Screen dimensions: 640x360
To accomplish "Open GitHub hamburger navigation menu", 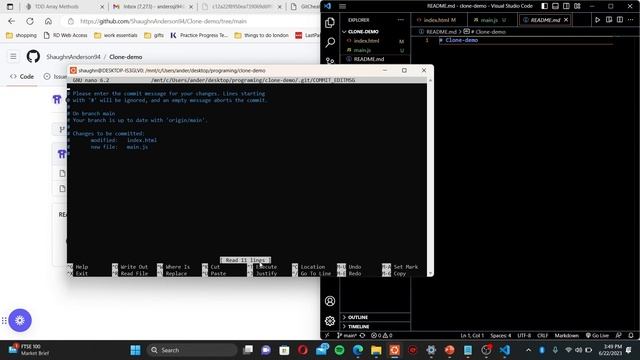I will pos(13,56).
